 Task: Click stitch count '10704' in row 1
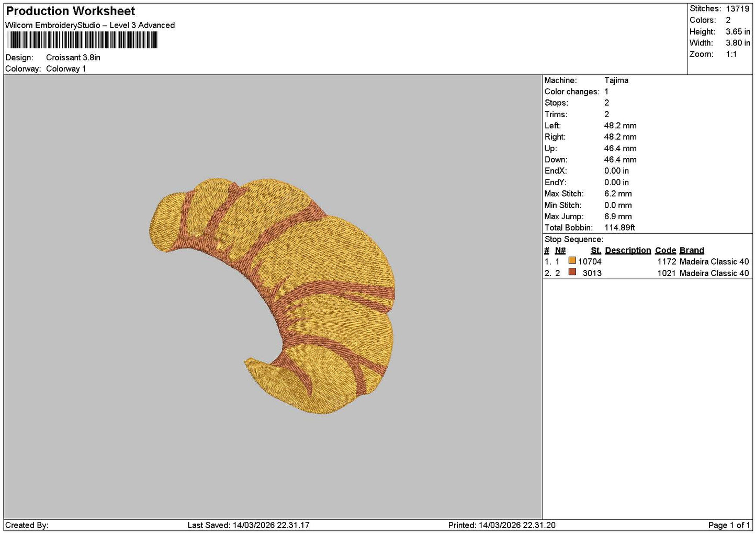point(590,262)
